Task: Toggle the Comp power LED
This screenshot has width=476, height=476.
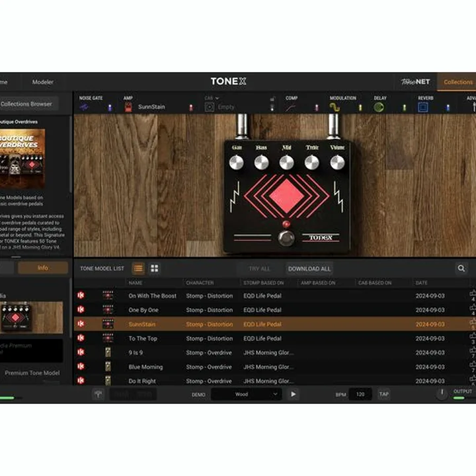Action: coord(316,108)
